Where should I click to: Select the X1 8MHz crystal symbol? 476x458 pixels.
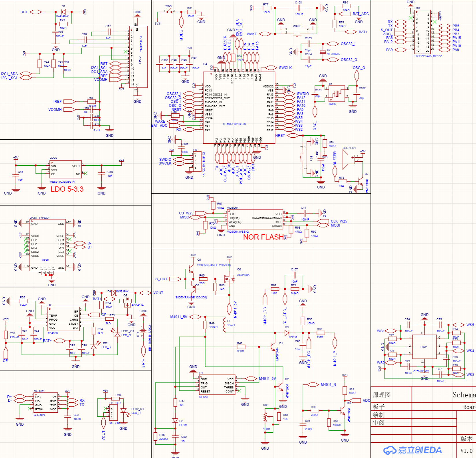[x=337, y=94]
